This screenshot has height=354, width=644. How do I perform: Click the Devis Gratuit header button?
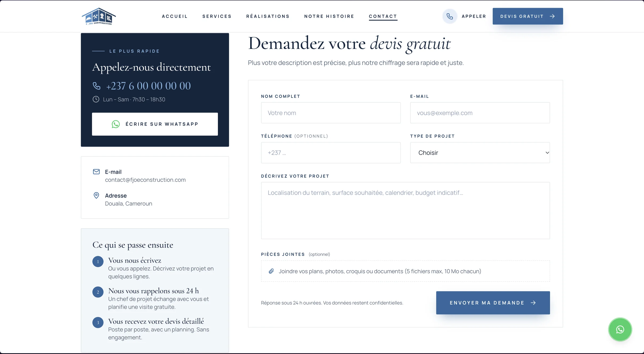(528, 16)
